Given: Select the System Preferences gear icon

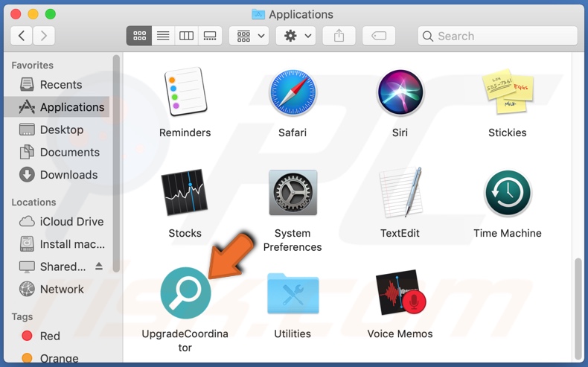Looking at the screenshot, I should pyautogui.click(x=293, y=192).
